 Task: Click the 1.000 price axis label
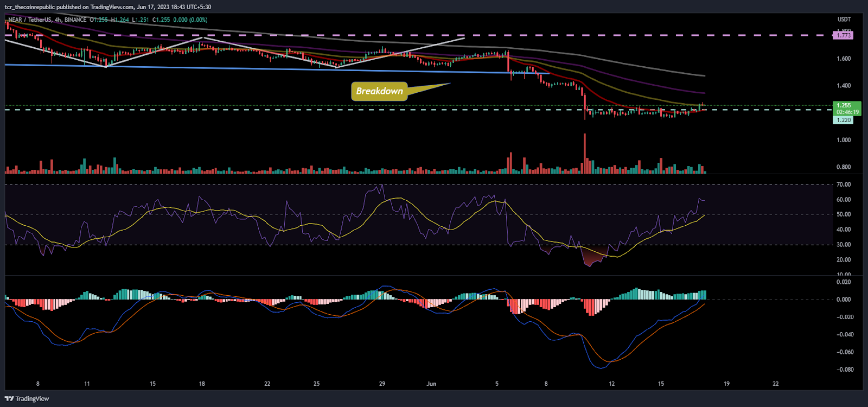[844, 140]
